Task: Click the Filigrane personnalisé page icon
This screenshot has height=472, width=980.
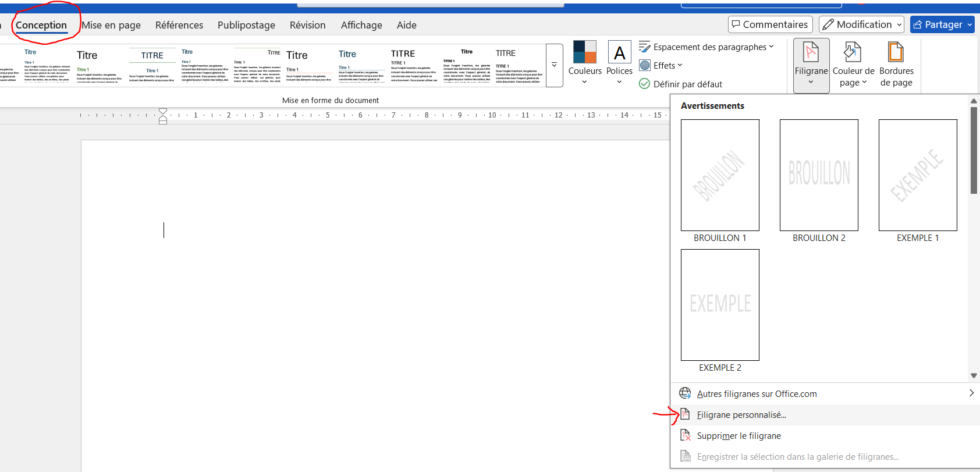Action: (686, 415)
